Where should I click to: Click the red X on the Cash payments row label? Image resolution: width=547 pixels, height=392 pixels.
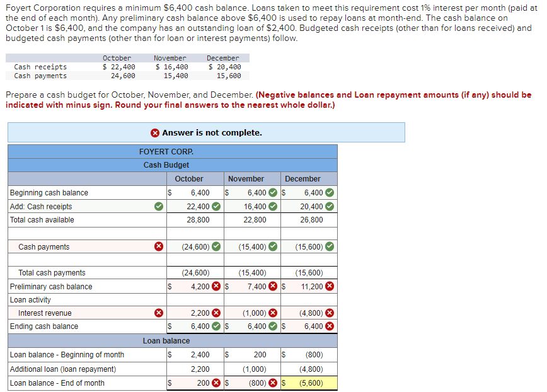[158, 246]
